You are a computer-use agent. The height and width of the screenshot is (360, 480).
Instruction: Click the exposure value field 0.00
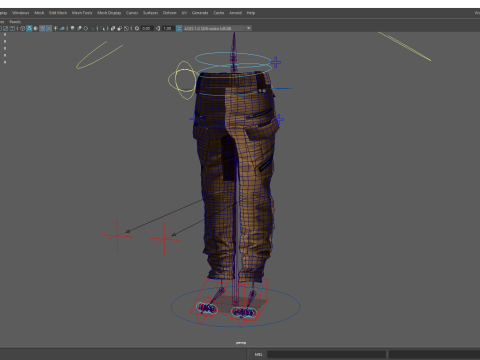[x=147, y=28]
